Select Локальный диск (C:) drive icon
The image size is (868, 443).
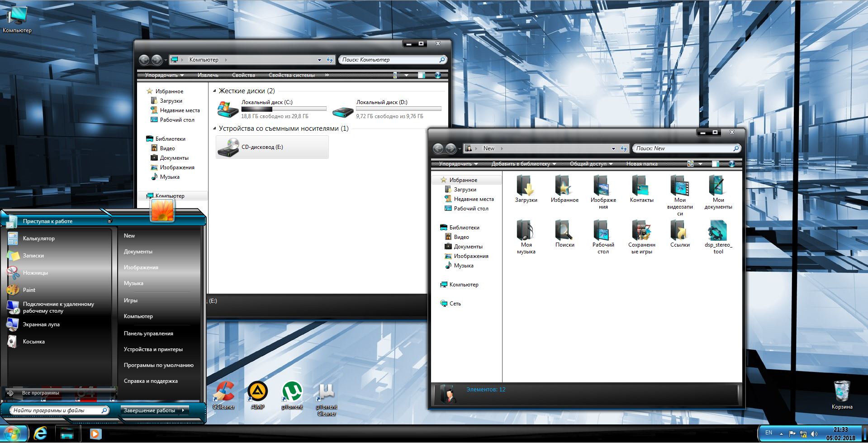(228, 110)
